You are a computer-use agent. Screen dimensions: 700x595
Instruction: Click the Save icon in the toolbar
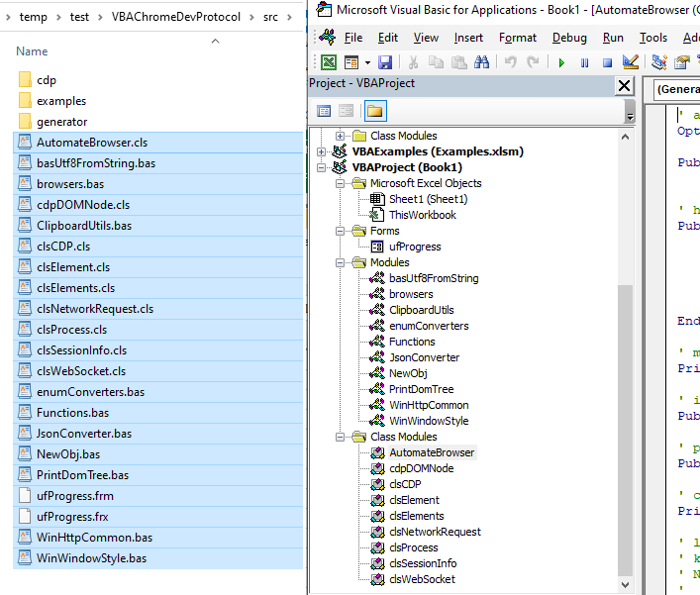coord(385,62)
